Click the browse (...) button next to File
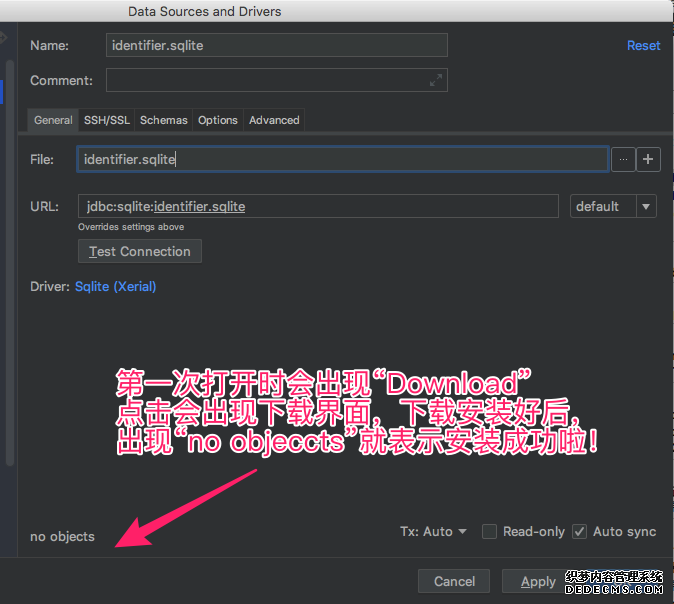Image resolution: width=674 pixels, height=604 pixels. [623, 159]
